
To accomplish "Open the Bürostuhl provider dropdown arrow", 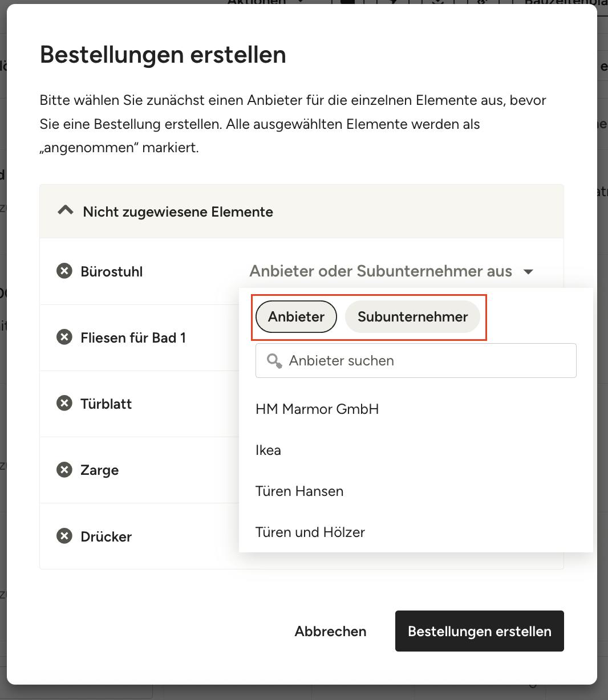I will point(528,271).
